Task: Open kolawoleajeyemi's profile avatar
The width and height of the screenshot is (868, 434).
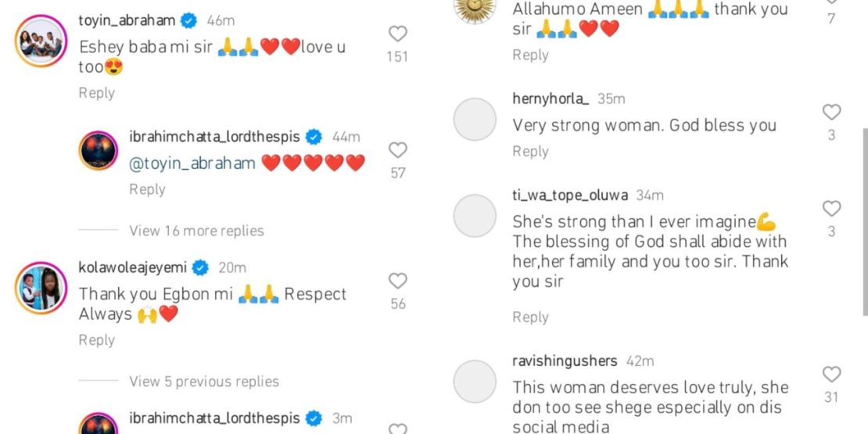Action: [41, 288]
